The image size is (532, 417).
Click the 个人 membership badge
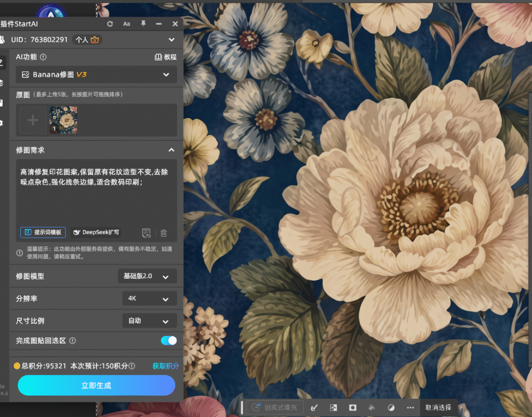click(x=87, y=40)
